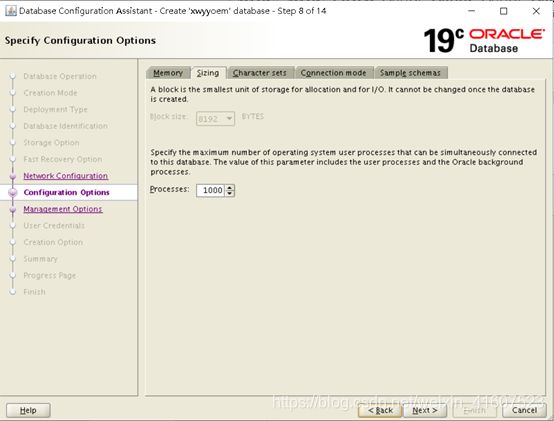The height and width of the screenshot is (421, 554).
Task: Click Storage Option step
Action: (x=51, y=142)
